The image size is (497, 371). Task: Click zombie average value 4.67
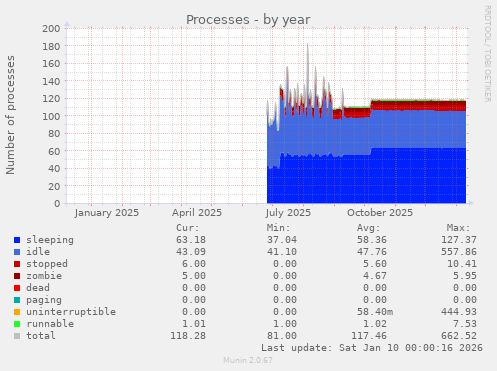[375, 276]
